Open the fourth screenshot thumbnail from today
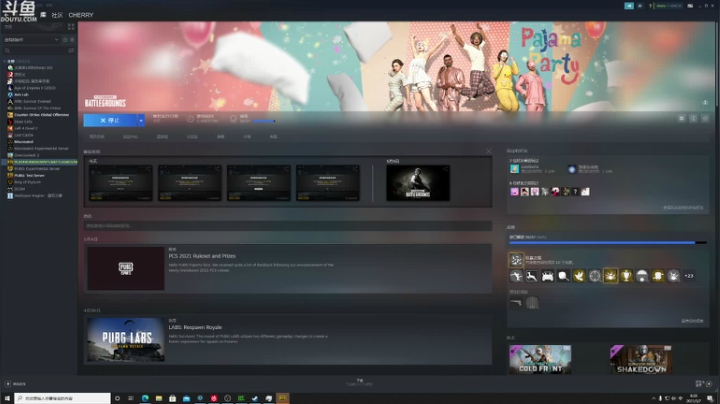This screenshot has height=404, width=720. tap(327, 183)
